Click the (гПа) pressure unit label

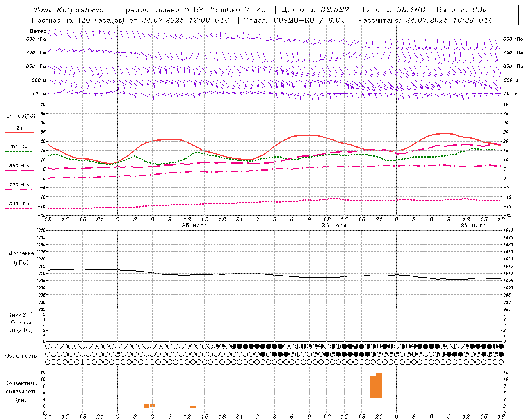(x=21, y=263)
